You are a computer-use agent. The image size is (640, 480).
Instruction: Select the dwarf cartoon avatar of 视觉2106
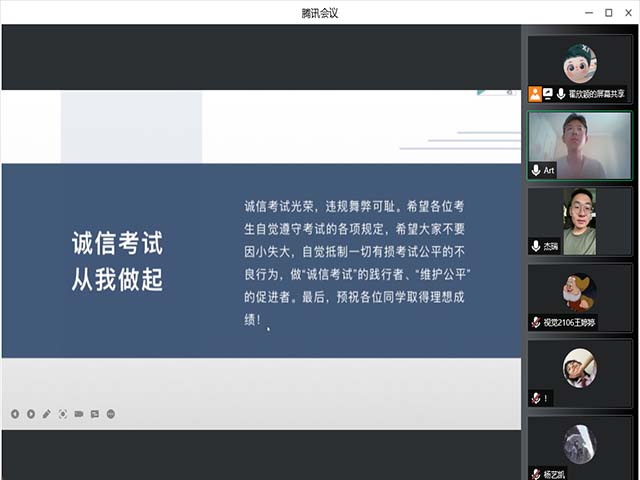coord(580,293)
